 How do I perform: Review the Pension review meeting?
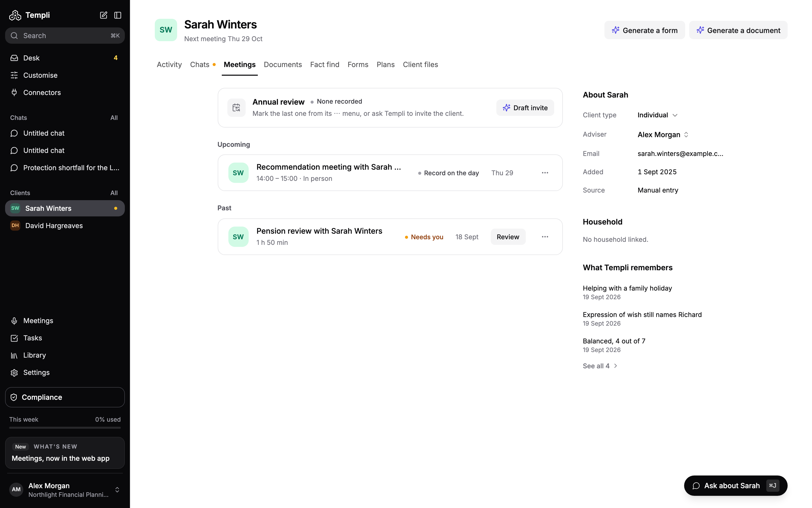pyautogui.click(x=508, y=237)
